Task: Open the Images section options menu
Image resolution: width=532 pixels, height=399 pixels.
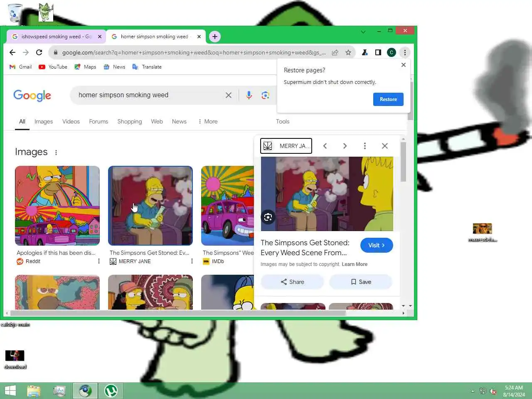Action: 56,153
